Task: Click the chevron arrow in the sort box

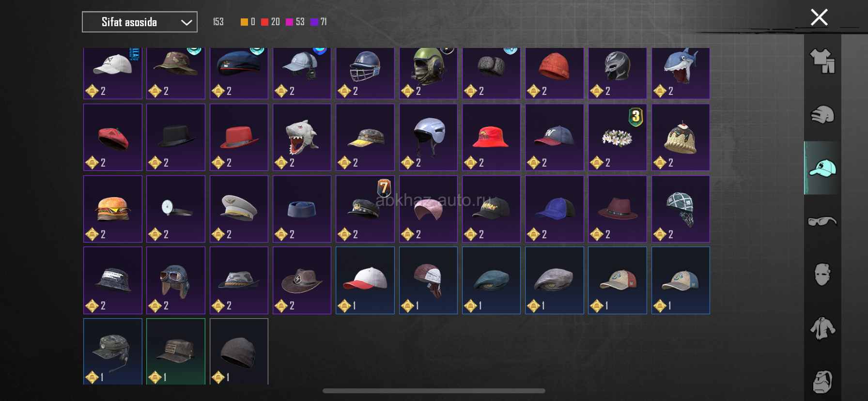Action: (x=186, y=22)
